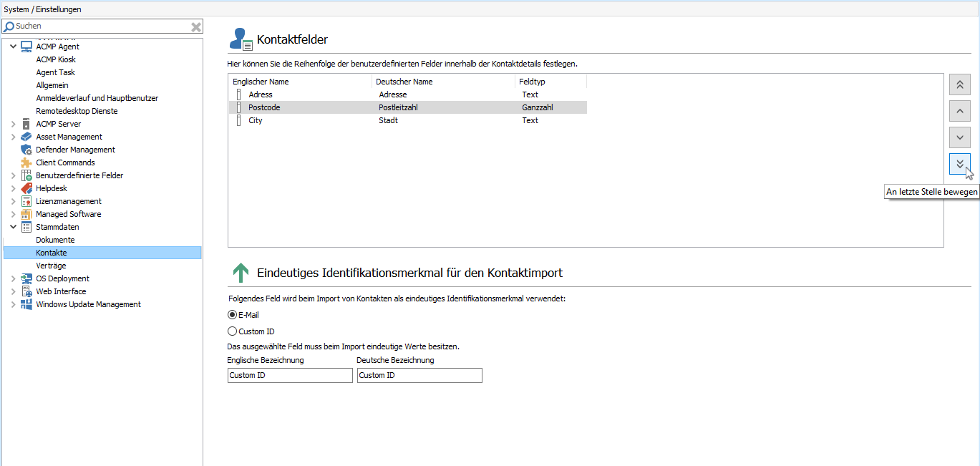Select the City row in field list

click(x=256, y=120)
